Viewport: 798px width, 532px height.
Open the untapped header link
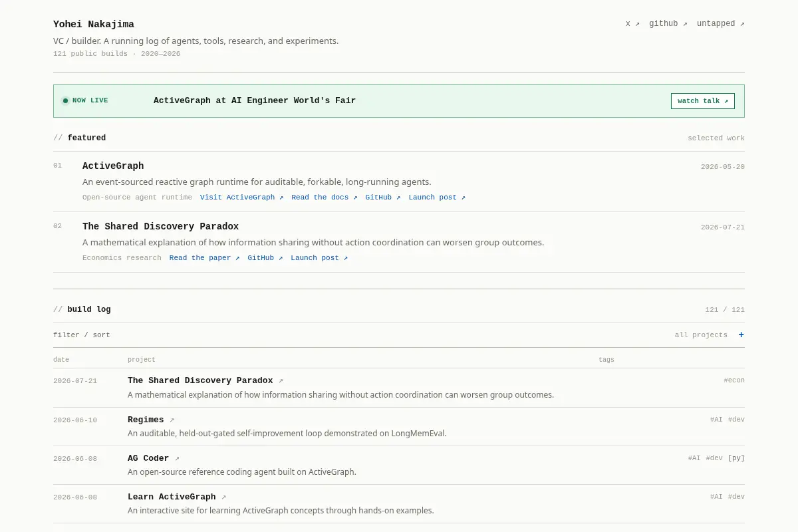pos(721,24)
